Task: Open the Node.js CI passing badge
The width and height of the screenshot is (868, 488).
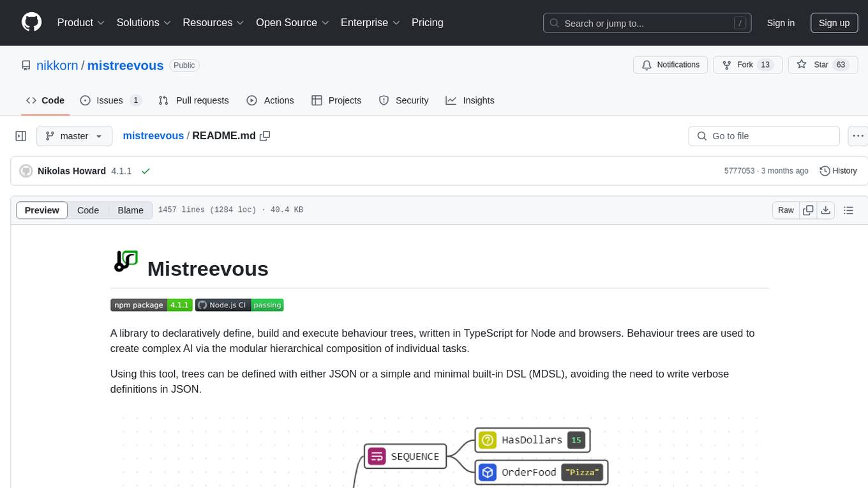Action: click(x=239, y=305)
